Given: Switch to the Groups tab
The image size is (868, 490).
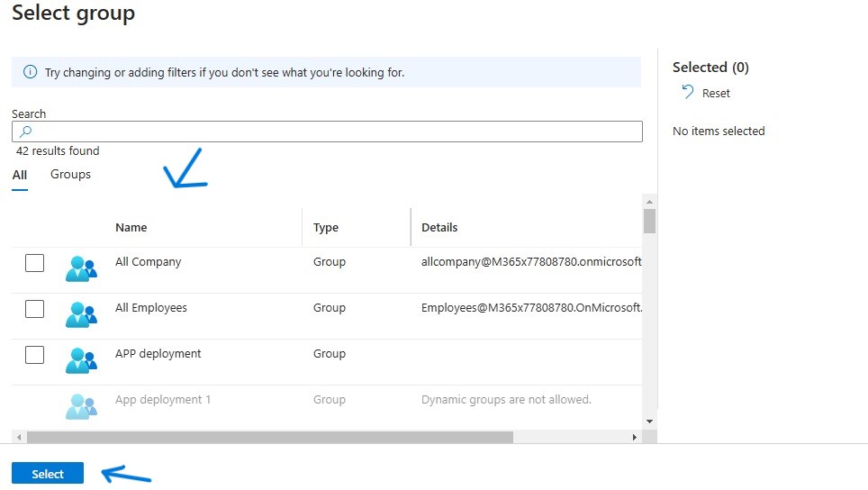Looking at the screenshot, I should tap(70, 175).
